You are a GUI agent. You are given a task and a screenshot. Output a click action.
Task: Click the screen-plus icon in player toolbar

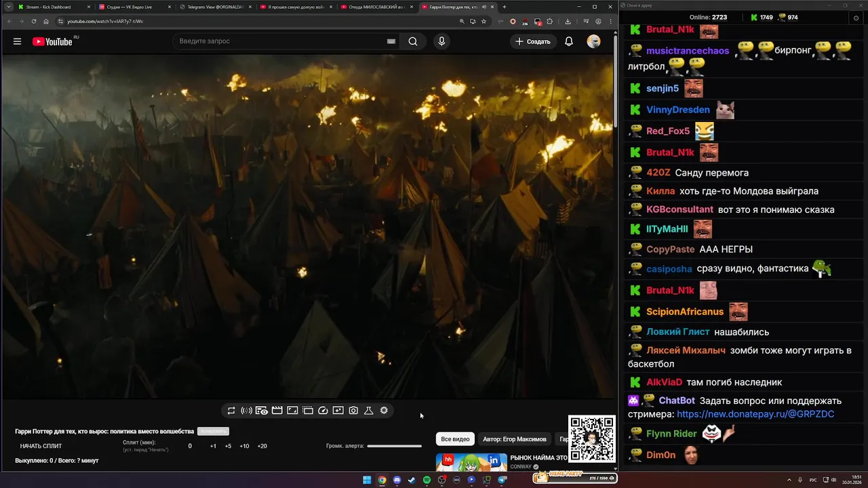click(x=338, y=411)
